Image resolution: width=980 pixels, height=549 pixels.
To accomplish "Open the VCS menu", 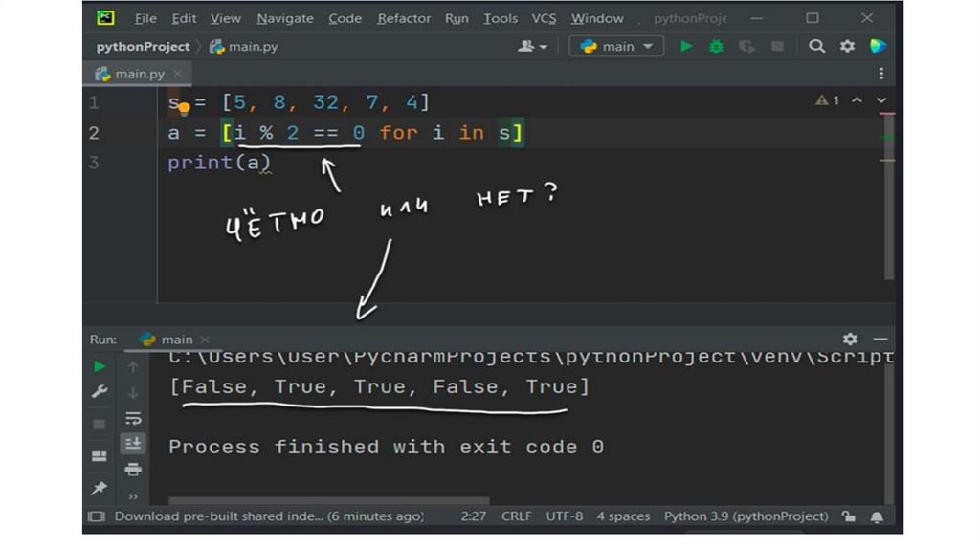I will click(544, 19).
